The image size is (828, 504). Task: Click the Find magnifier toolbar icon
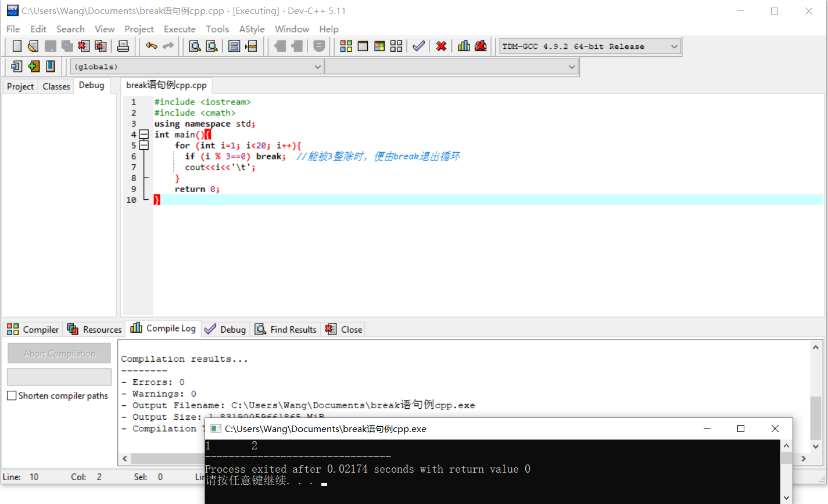point(195,46)
